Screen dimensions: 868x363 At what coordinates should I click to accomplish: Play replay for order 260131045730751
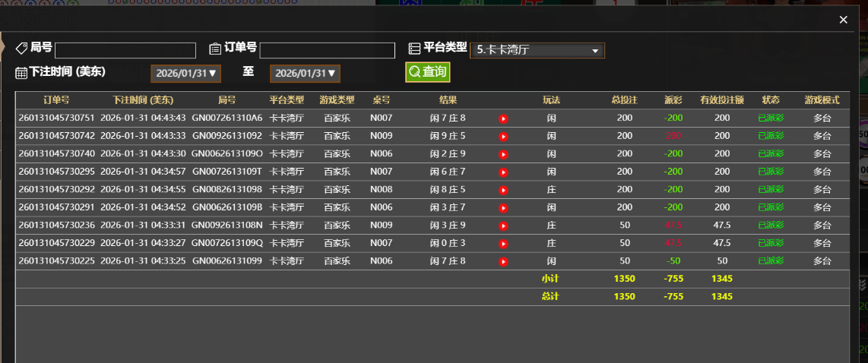[503, 118]
